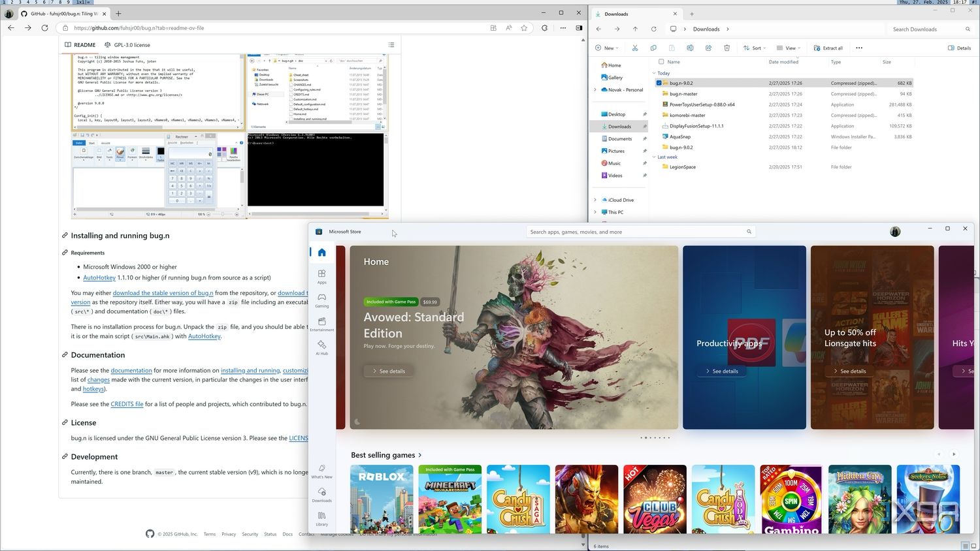Click See details for Avowed Standard Edition
This screenshot has width=980, height=551.
pos(389,371)
